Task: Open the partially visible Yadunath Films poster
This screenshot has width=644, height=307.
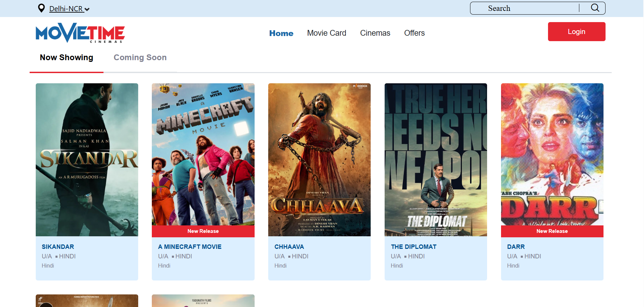Action: pyautogui.click(x=203, y=301)
